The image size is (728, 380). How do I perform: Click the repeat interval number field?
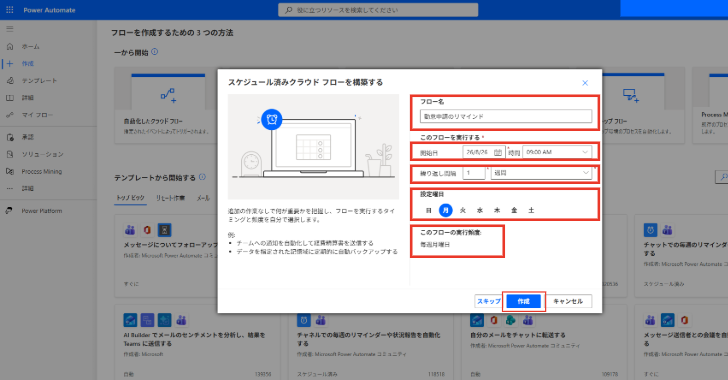[x=474, y=173]
